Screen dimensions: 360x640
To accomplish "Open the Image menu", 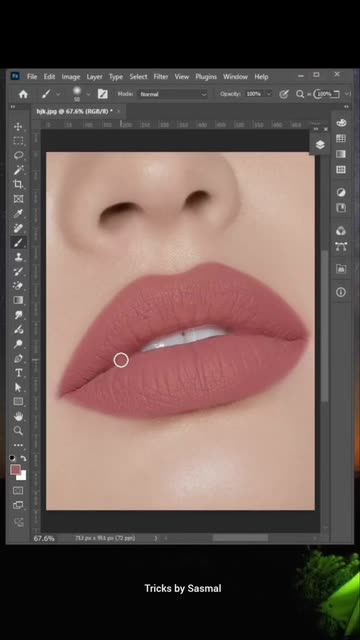I will [x=71, y=77].
